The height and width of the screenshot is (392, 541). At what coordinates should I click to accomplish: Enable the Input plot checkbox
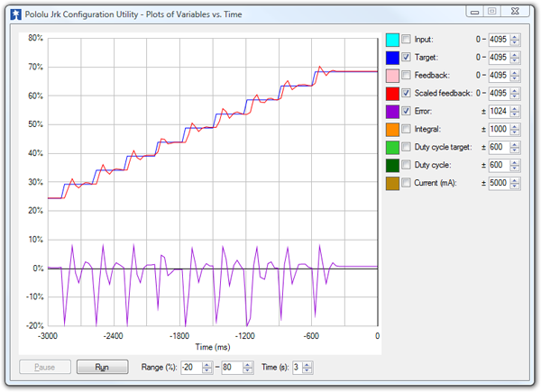(x=407, y=40)
